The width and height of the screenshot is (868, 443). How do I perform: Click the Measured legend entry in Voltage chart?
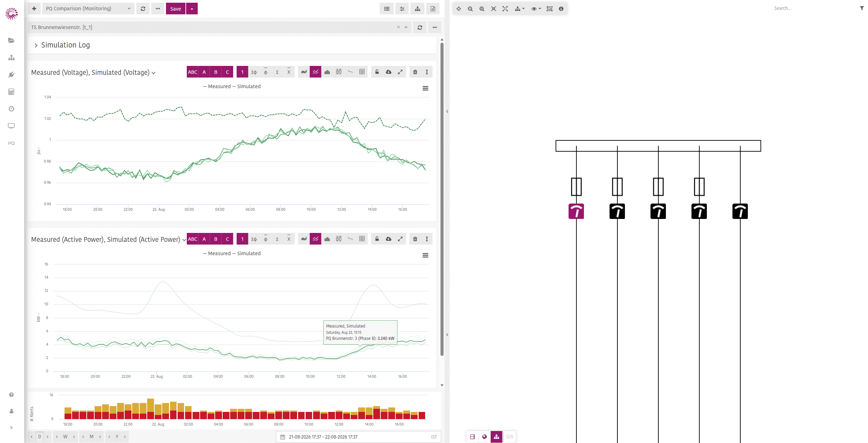tap(217, 86)
